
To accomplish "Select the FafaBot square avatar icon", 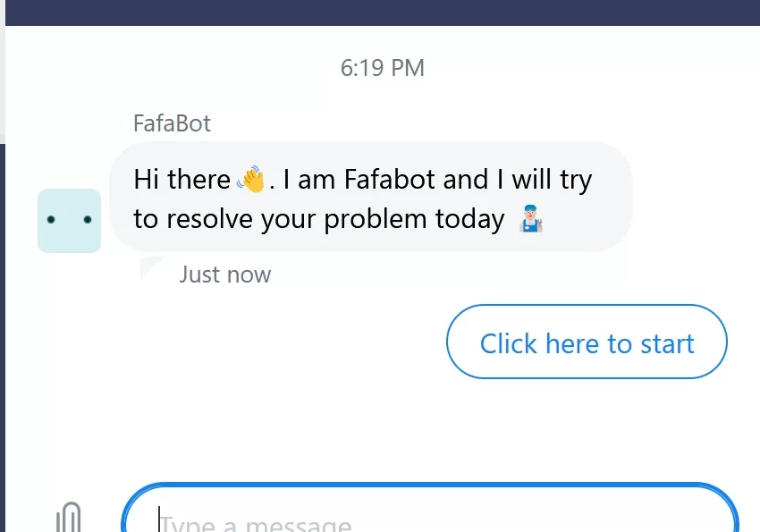I will click(70, 221).
